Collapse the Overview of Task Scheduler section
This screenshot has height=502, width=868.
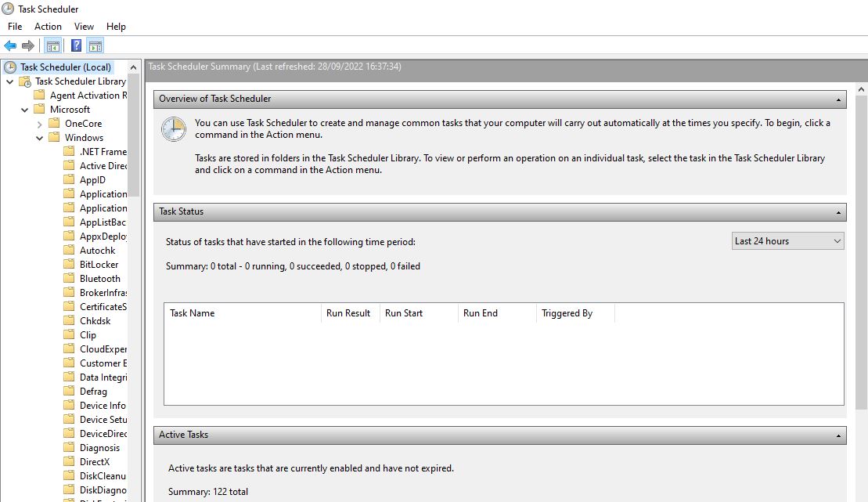coord(838,99)
